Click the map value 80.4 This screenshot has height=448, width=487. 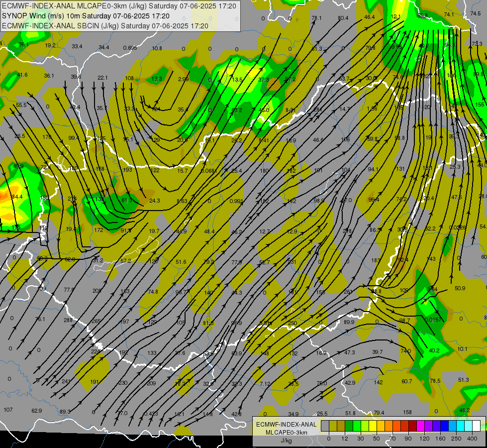pos(343,18)
